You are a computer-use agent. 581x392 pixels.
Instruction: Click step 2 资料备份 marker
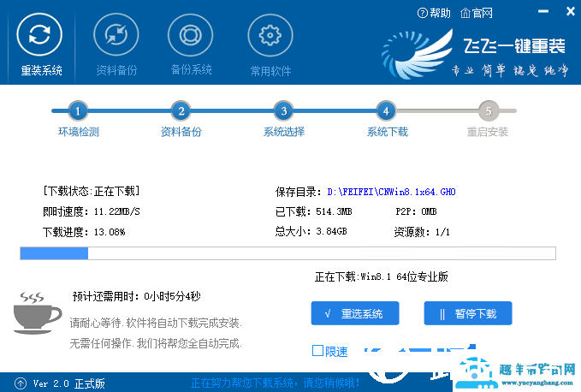(181, 110)
